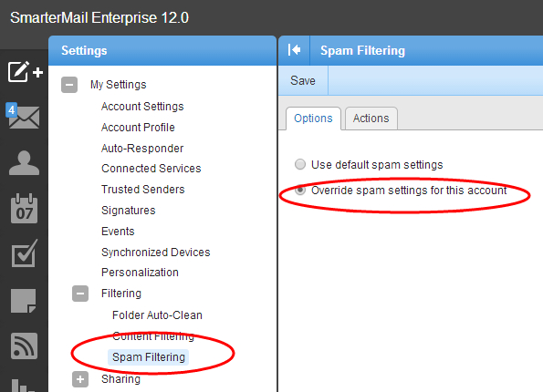Collapse the settings panel with arrow icon
The width and height of the screenshot is (543, 392).
(x=294, y=50)
